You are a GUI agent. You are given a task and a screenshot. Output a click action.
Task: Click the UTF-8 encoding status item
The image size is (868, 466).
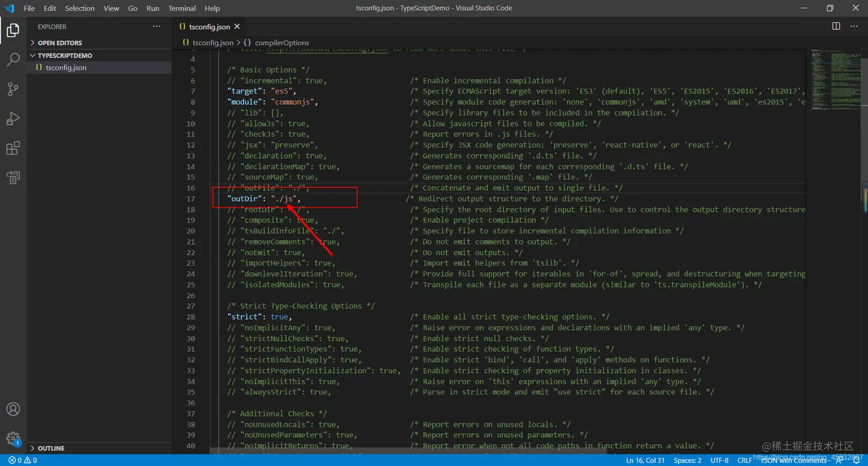tap(720, 460)
